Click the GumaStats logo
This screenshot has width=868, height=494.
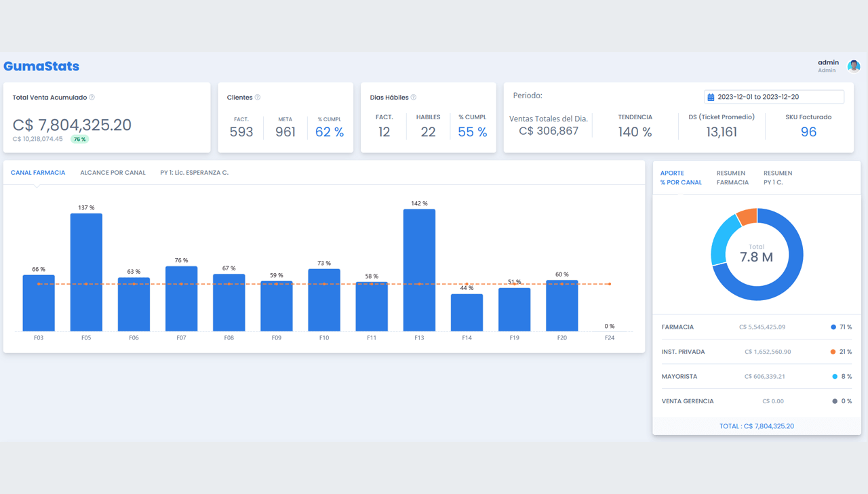(x=41, y=66)
